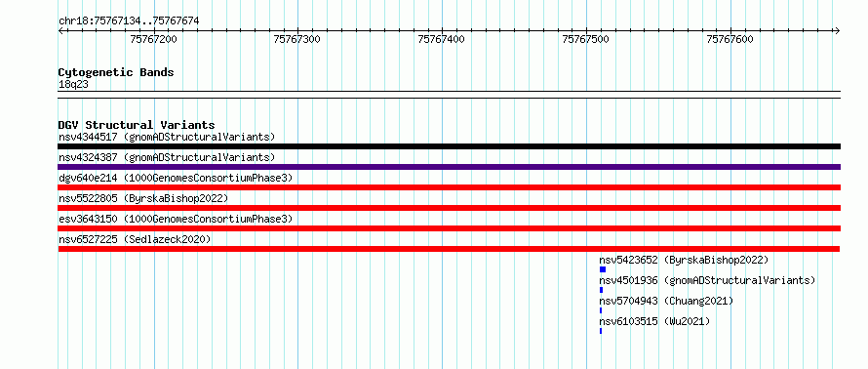This screenshot has height=369, width=868.
Task: Click the blue marker under nsv4501936
Action: [601, 290]
